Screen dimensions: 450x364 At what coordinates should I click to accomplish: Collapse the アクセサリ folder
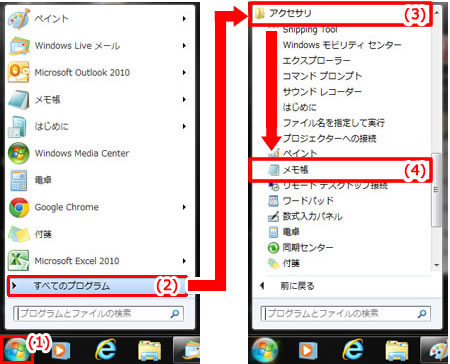point(341,13)
